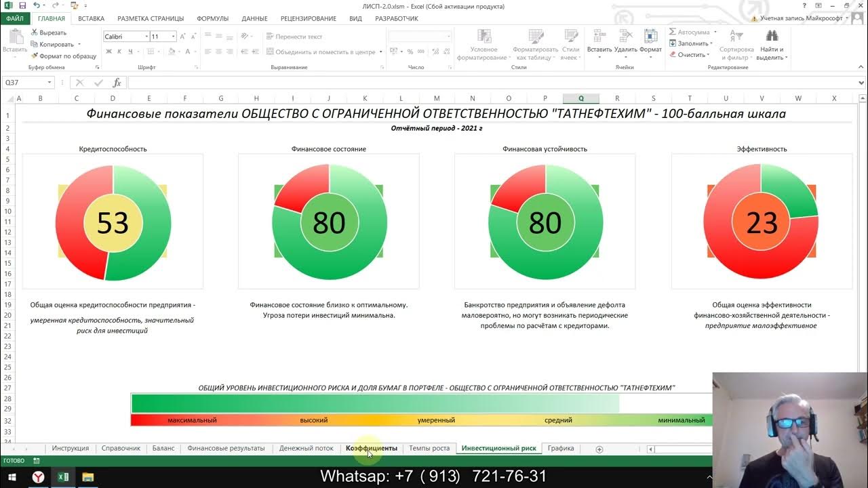Expand merge and center dropdown arrow
This screenshot has width=868, height=488.
point(381,52)
